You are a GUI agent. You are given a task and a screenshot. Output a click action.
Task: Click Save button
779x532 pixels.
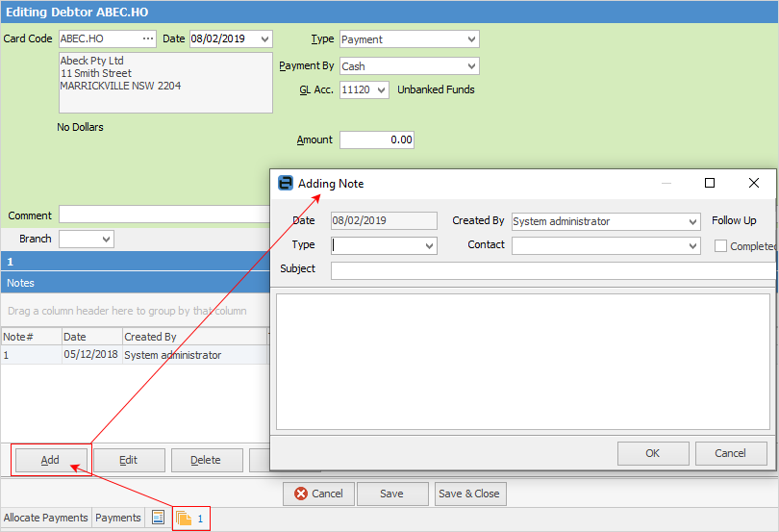click(392, 494)
